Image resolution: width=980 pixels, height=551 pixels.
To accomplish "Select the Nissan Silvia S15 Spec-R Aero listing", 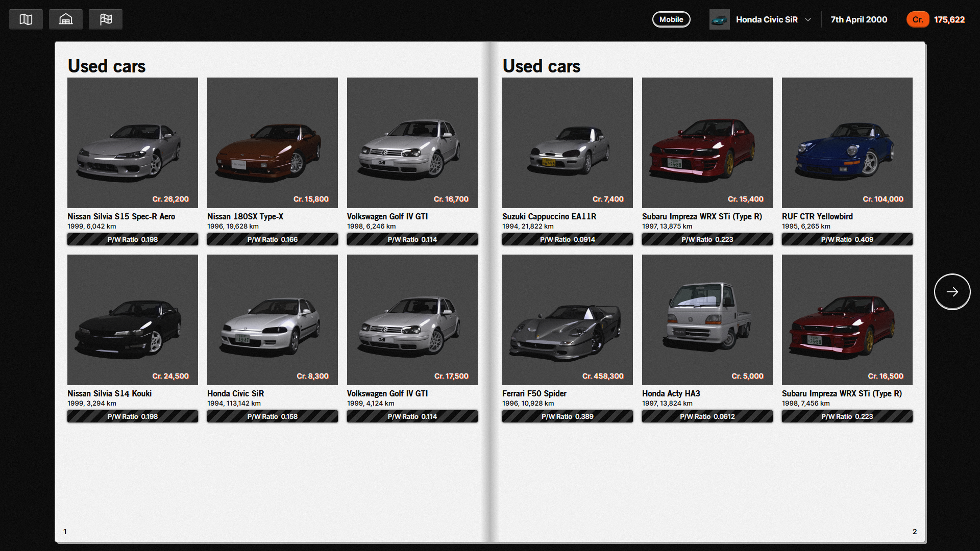I will coord(133,143).
